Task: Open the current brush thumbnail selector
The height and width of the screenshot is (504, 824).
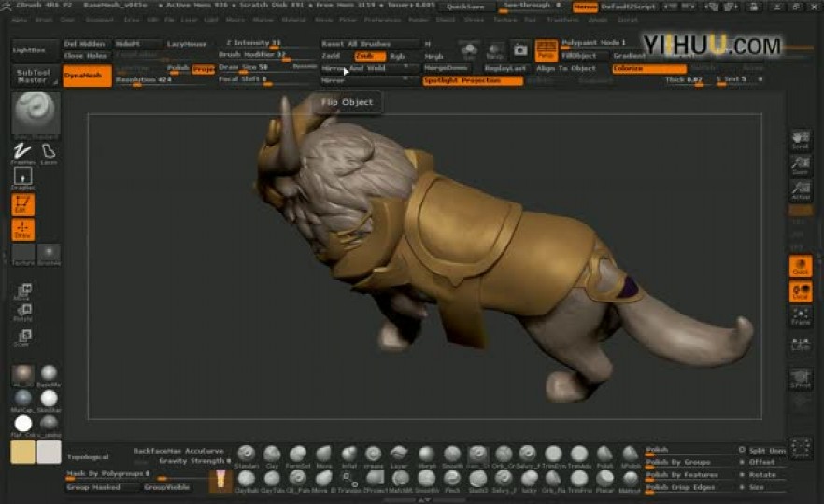Action: pyautogui.click(x=36, y=114)
